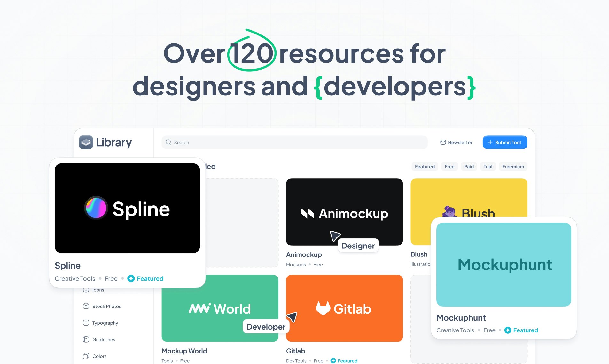Click the Featured badge icon under Gitlab
Image resolution: width=609 pixels, height=364 pixels.
pos(333,360)
